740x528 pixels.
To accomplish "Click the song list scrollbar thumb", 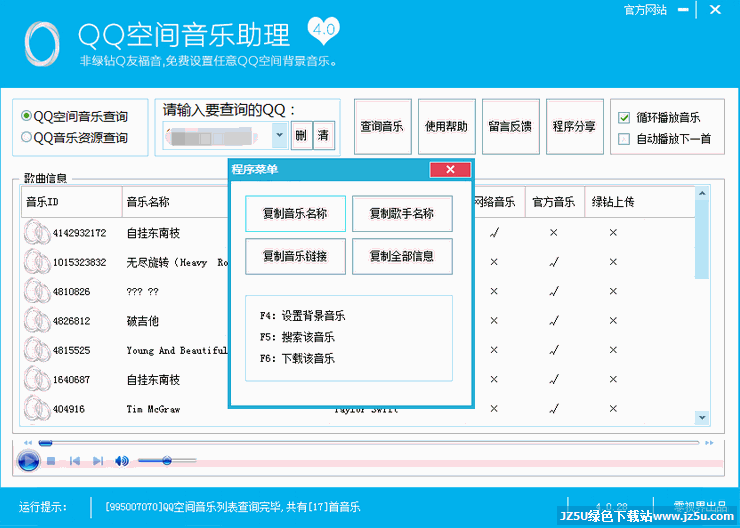I will (702, 239).
